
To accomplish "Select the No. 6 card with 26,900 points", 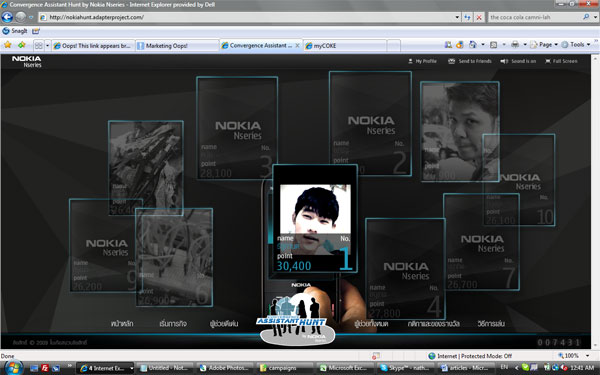I will pos(174,257).
